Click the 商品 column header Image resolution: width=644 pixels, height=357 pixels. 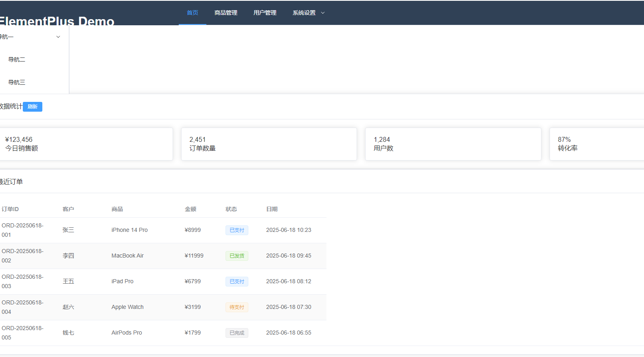[x=117, y=209]
